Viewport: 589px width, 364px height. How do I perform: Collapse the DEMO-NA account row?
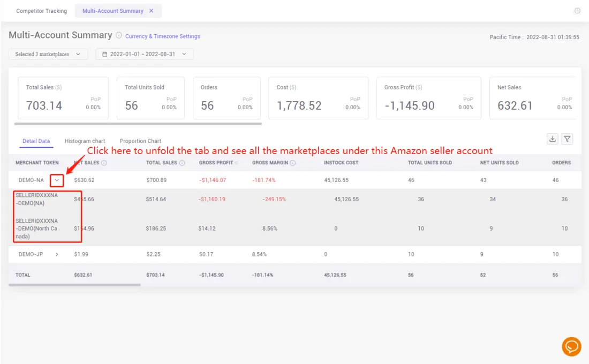coord(57,180)
